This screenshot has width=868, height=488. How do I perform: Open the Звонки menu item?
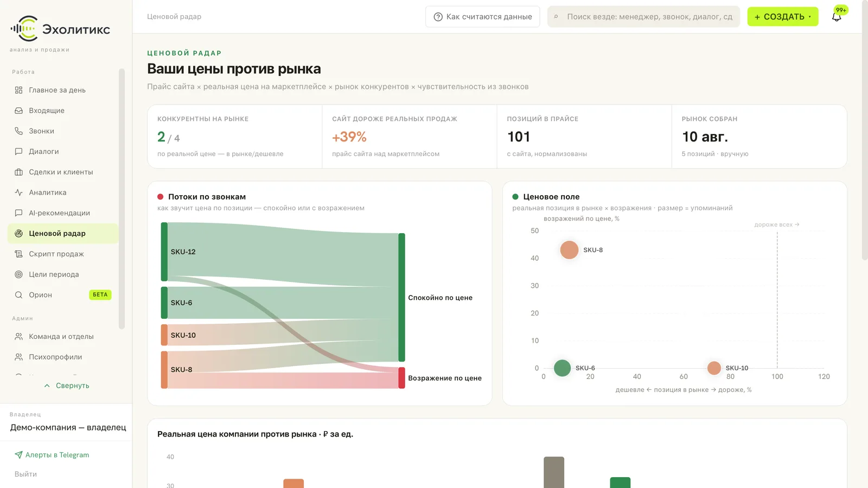pyautogui.click(x=63, y=131)
